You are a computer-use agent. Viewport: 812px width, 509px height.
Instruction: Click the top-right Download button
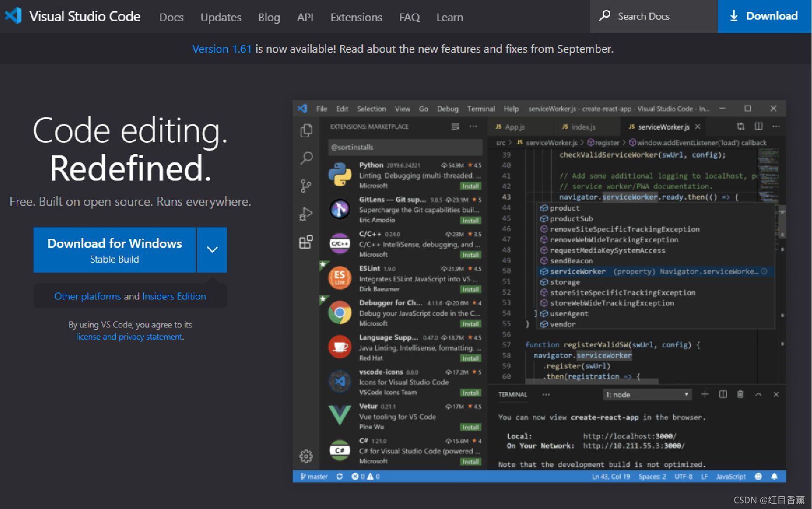(x=764, y=16)
